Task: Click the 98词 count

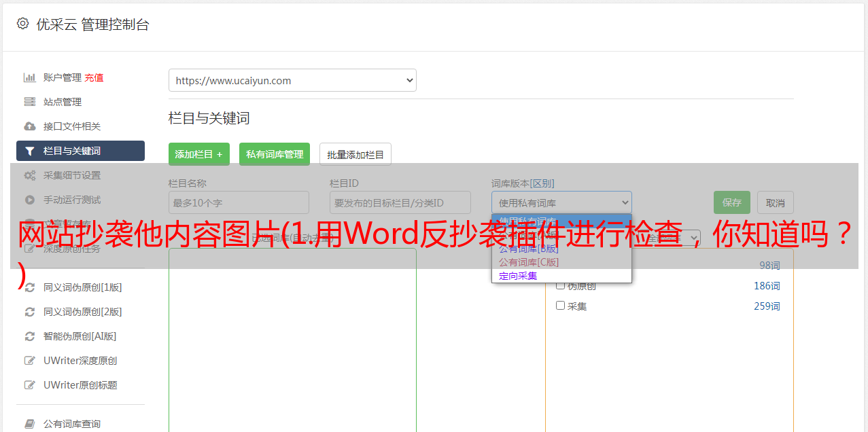Action: tap(769, 266)
